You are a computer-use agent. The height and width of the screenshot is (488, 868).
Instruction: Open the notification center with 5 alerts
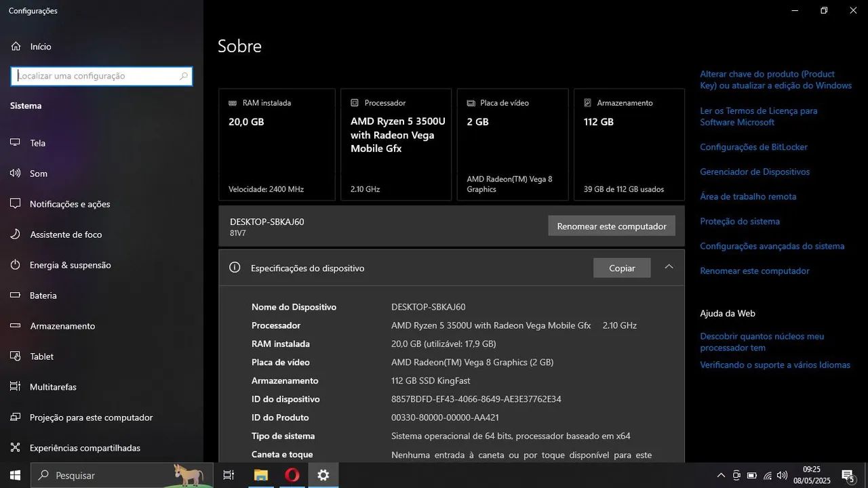click(848, 476)
